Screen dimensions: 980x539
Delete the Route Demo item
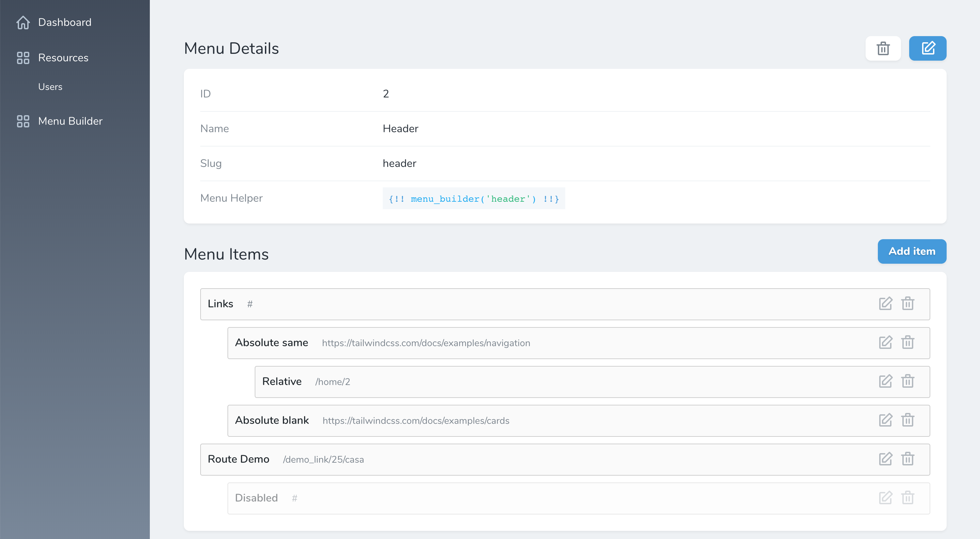click(907, 459)
